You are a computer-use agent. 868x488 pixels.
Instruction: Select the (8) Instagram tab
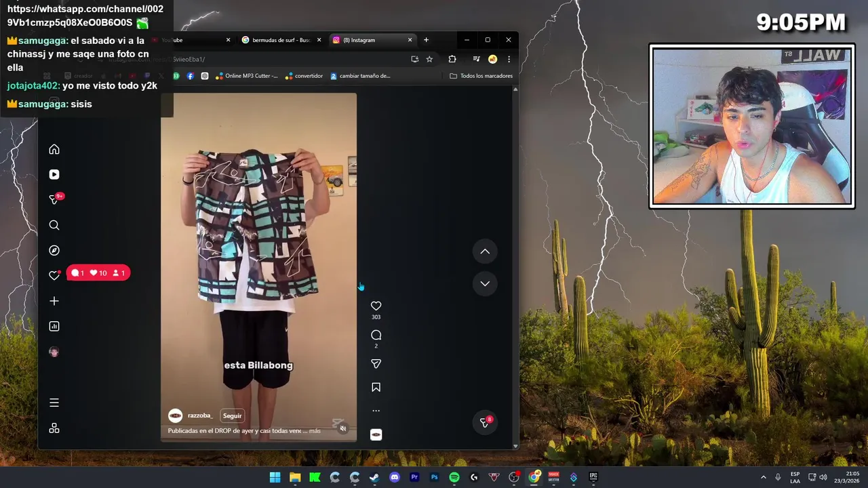pos(372,40)
